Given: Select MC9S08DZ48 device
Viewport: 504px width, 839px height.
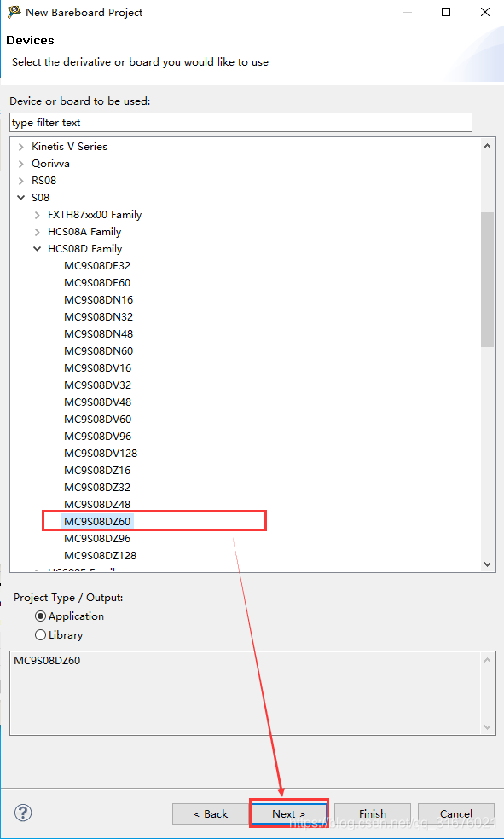Looking at the screenshot, I should 97,506.
